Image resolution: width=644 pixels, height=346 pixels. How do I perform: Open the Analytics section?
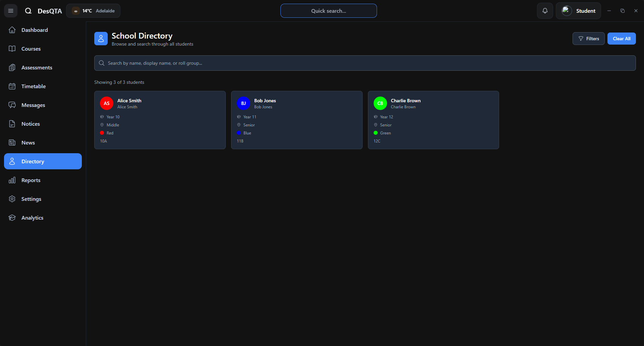tap(32, 218)
